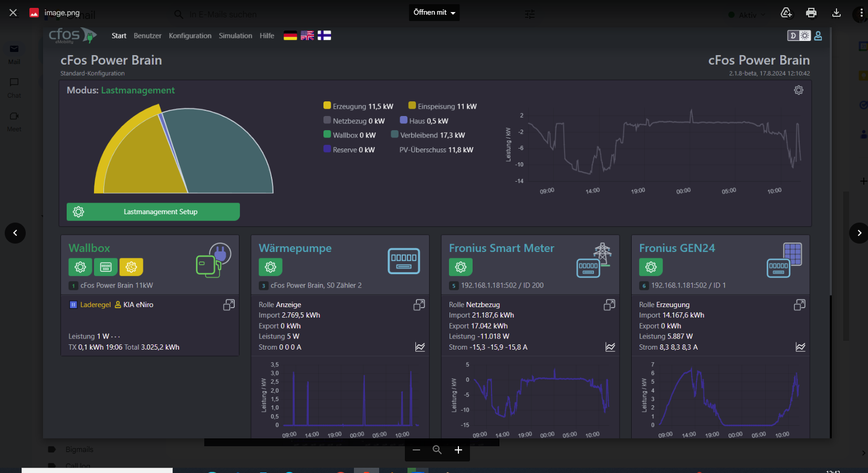Click 'Verbleibend 17,3 kW' legend entry
Viewport: 868px width, 473px height.
(428, 135)
